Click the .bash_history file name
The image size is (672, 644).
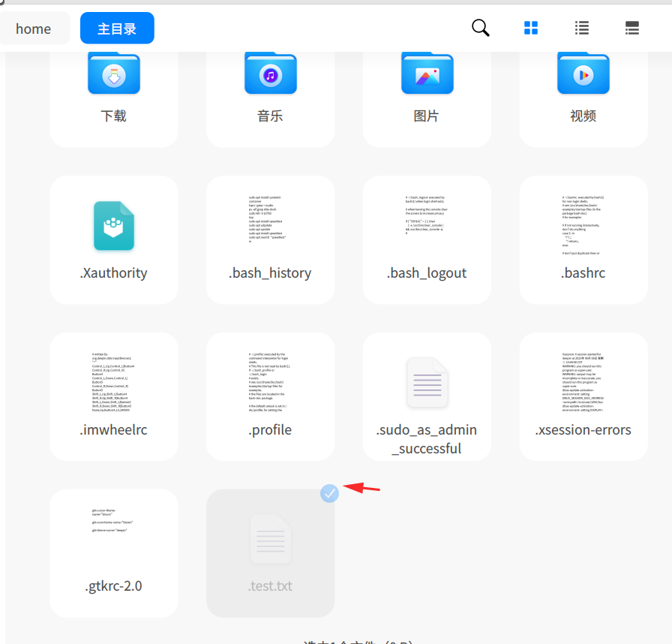click(x=270, y=273)
